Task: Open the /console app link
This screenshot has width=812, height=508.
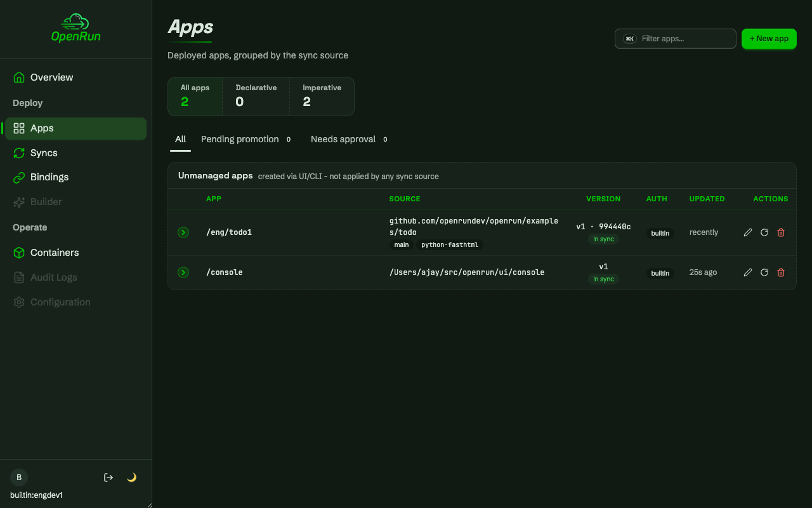Action: [x=225, y=272]
